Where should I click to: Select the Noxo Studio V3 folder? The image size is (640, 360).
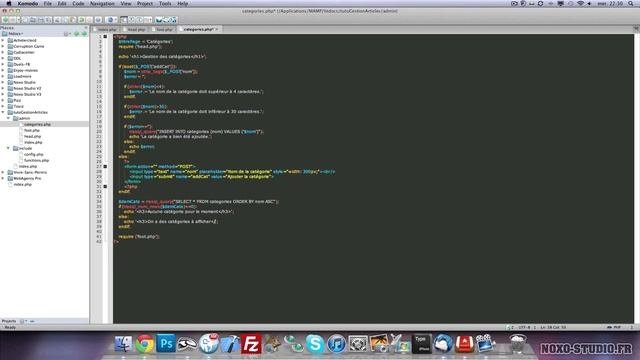coord(27,94)
